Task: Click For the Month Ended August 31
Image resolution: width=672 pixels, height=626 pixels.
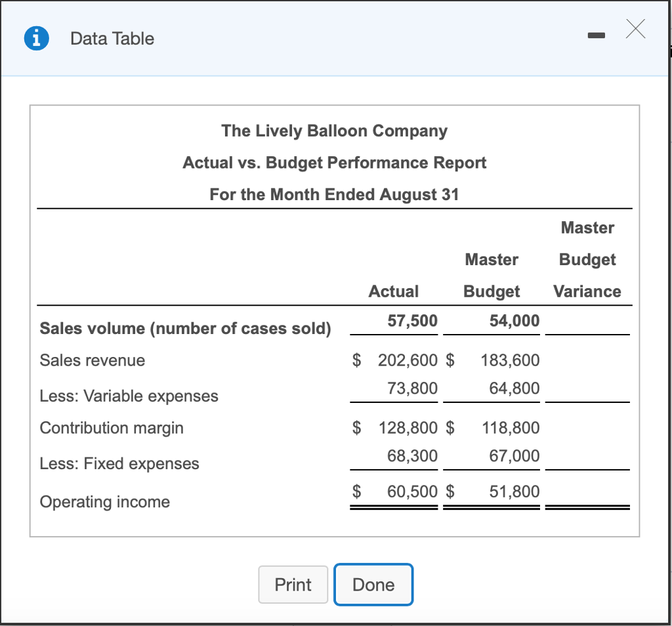Action: coord(334,194)
